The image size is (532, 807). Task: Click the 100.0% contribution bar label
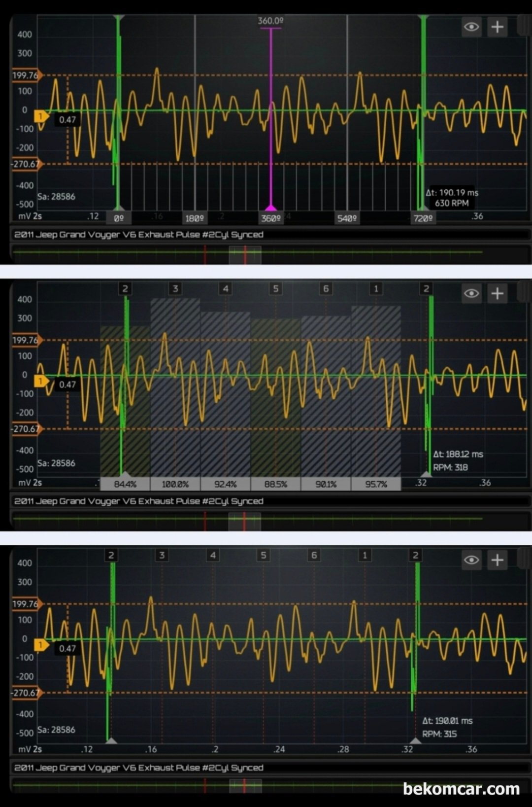point(175,484)
